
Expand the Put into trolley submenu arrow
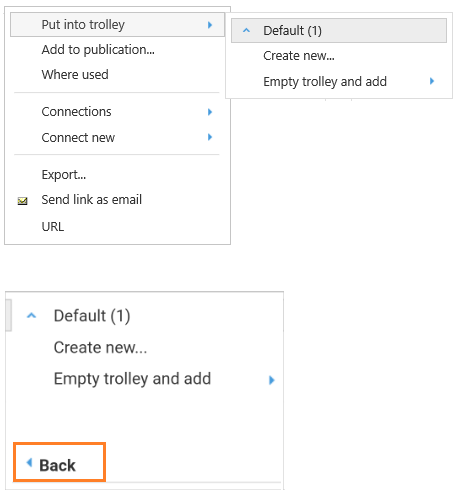(x=210, y=25)
